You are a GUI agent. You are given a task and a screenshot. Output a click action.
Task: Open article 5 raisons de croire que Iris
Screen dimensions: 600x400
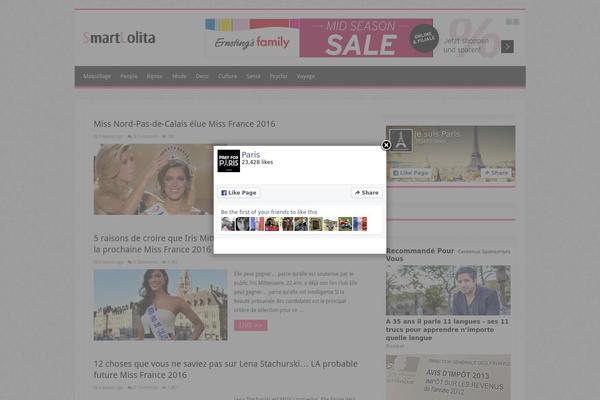[x=153, y=243]
